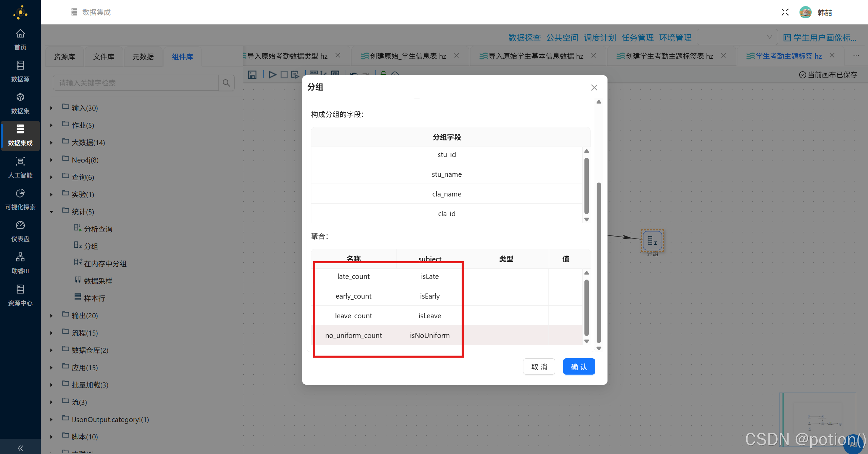Collapse the sidebar with the double chevron
The height and width of the screenshot is (454, 868).
click(x=20, y=448)
